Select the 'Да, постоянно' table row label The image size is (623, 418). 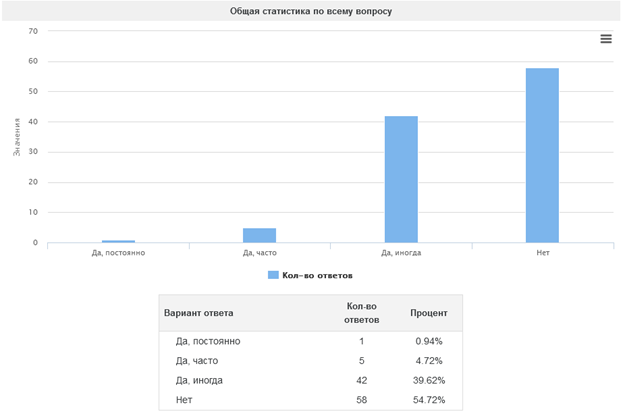208,341
